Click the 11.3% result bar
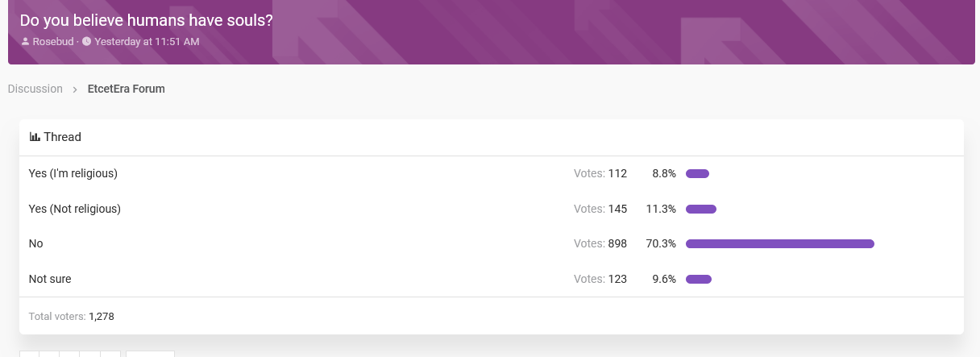The width and height of the screenshot is (980, 357). pyautogui.click(x=701, y=210)
